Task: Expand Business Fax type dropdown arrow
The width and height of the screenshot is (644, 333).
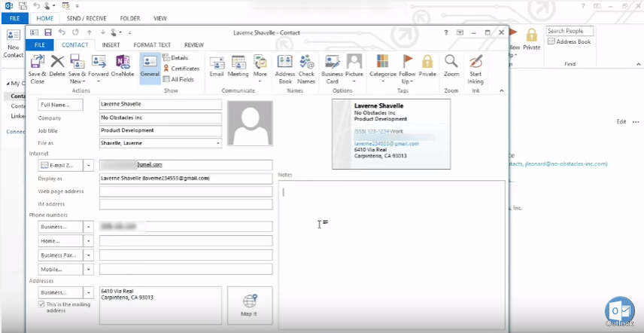Action: 89,255
